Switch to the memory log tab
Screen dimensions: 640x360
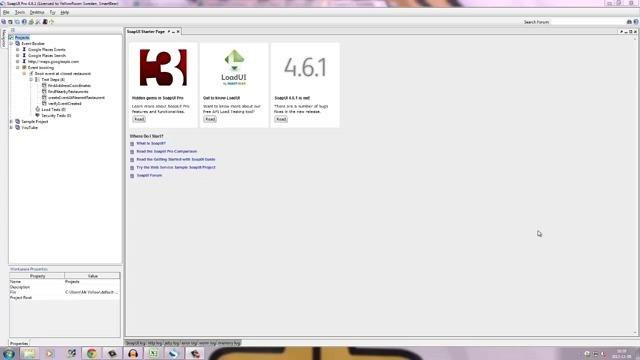coord(229,343)
